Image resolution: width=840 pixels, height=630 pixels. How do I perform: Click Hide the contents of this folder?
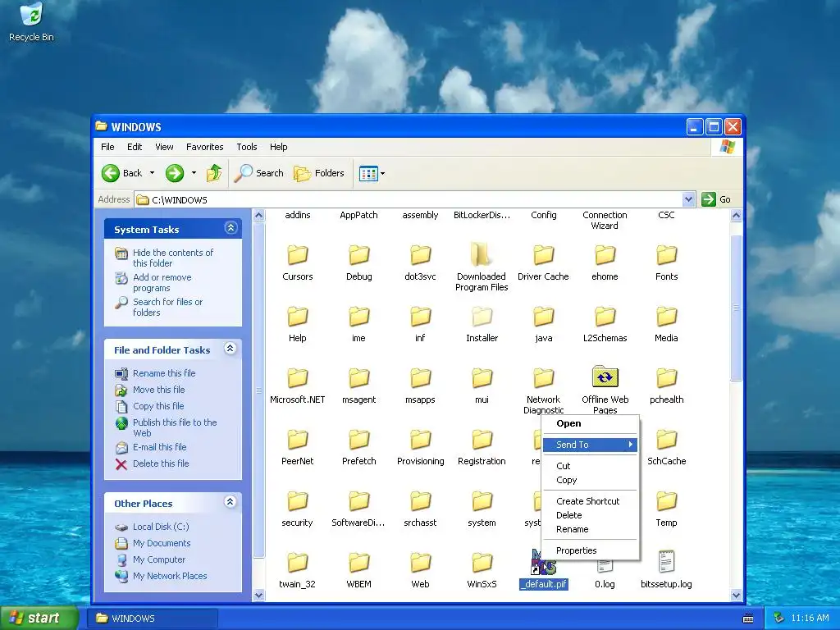(x=173, y=258)
